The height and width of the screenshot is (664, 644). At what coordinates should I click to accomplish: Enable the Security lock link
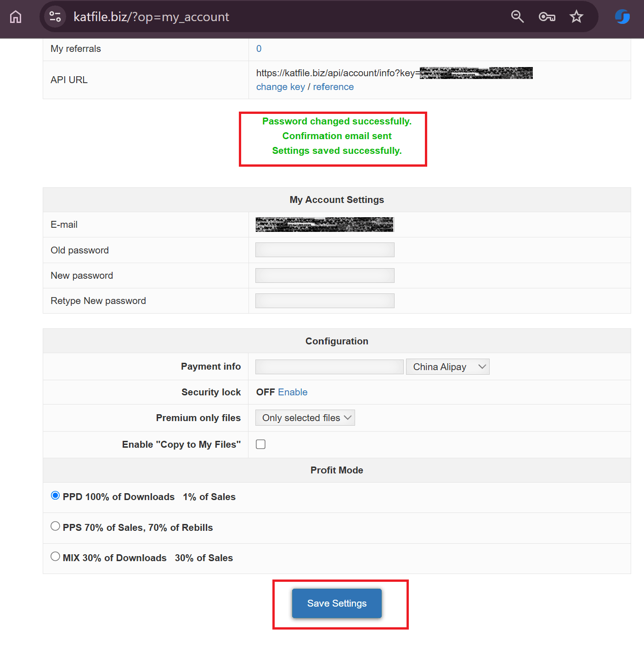pyautogui.click(x=293, y=392)
